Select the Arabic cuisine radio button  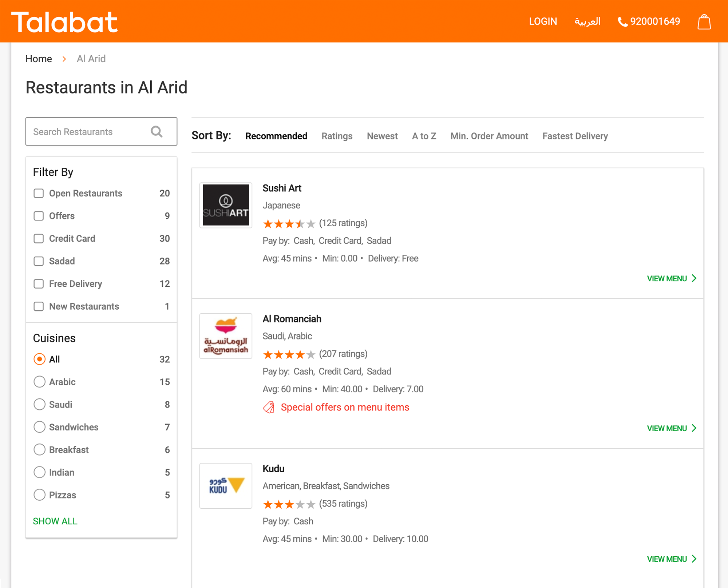[x=39, y=382]
